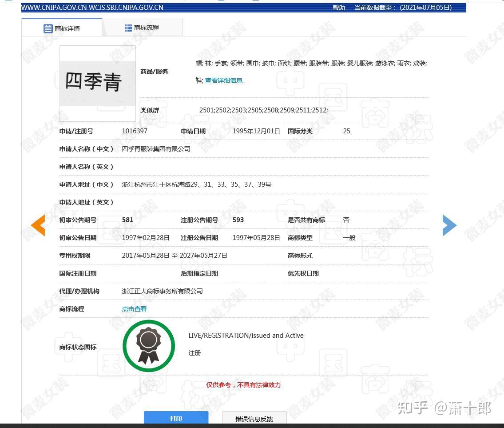Click the 打印 print button
504x428 pixels.
click(x=176, y=418)
